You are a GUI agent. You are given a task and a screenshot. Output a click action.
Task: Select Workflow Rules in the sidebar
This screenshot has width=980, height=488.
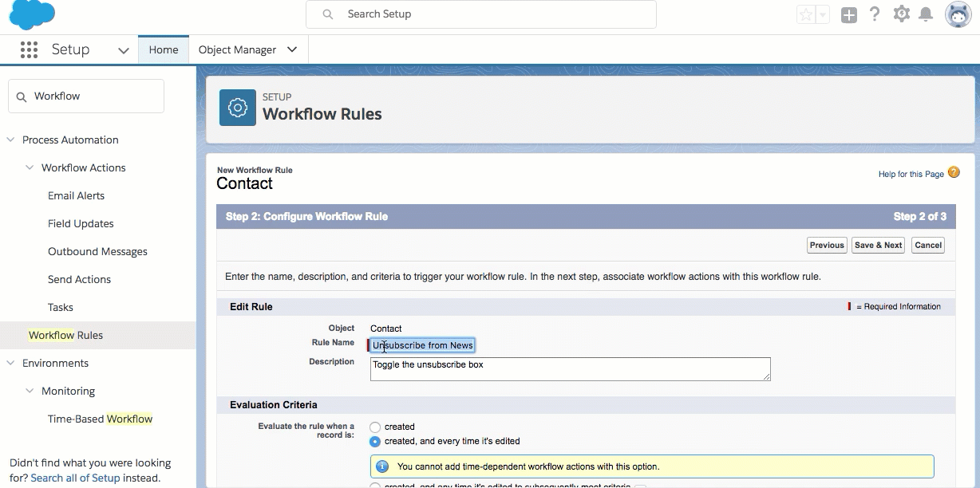click(65, 335)
